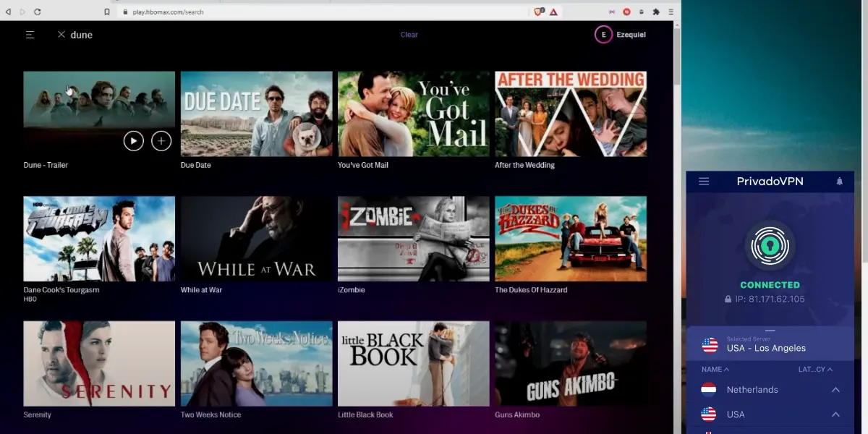Play the Dune trailer

133,141
